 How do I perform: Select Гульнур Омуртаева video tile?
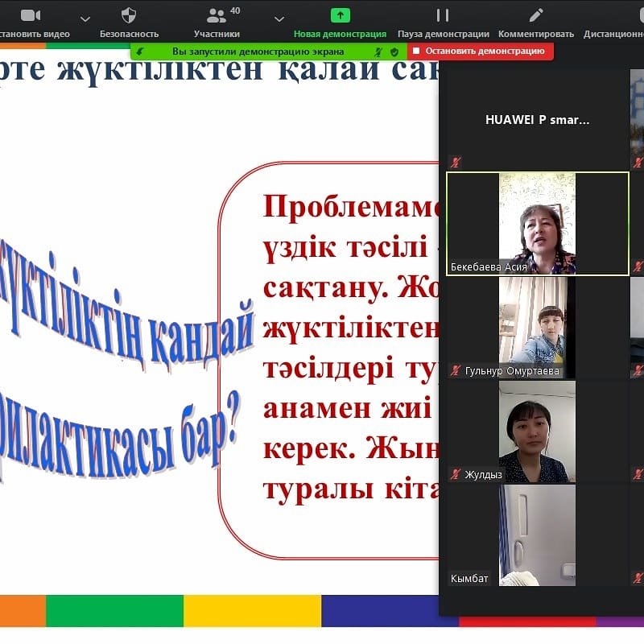pyautogui.click(x=537, y=328)
